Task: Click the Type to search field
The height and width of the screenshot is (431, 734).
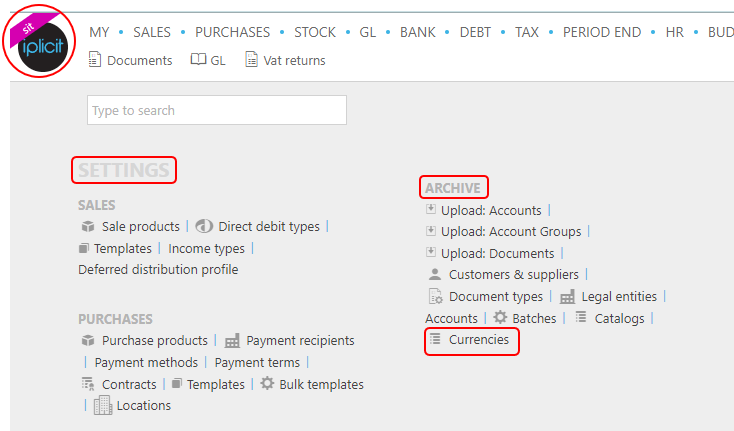Action: pos(217,110)
